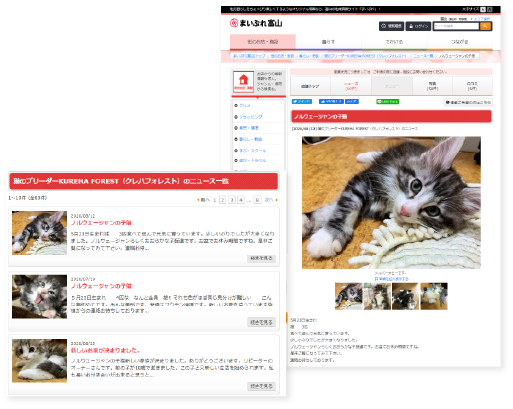513x409 pixels.
Task: Open the 2020/08/12 ノルウェージャンの子猫 news title
Action: 101,223
